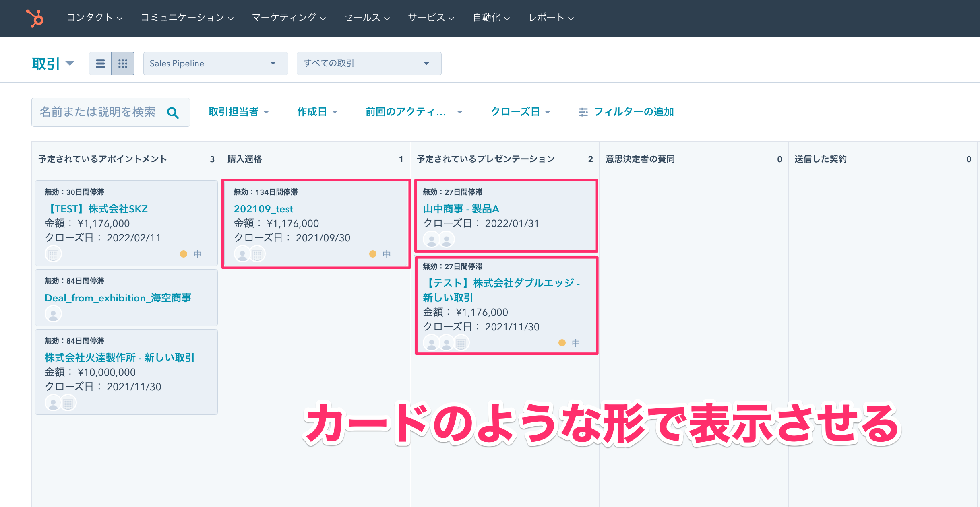Screen dimensions: 980x507
Task: Open the サービス menu
Action: click(x=431, y=18)
